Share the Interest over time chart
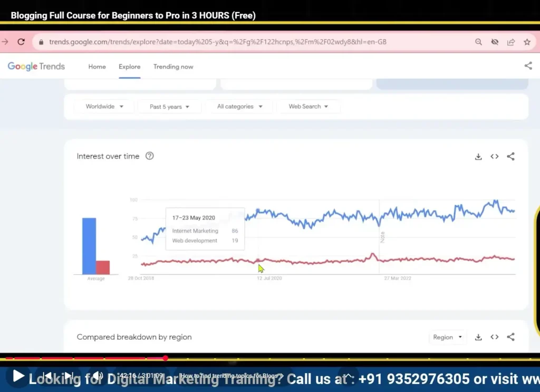The width and height of the screenshot is (540, 392). (x=510, y=156)
